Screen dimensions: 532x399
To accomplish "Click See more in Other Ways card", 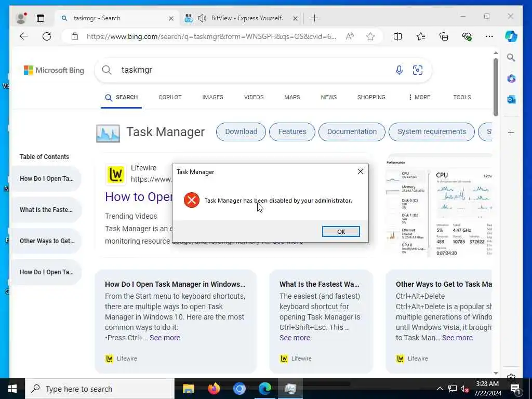I will tap(457, 338).
